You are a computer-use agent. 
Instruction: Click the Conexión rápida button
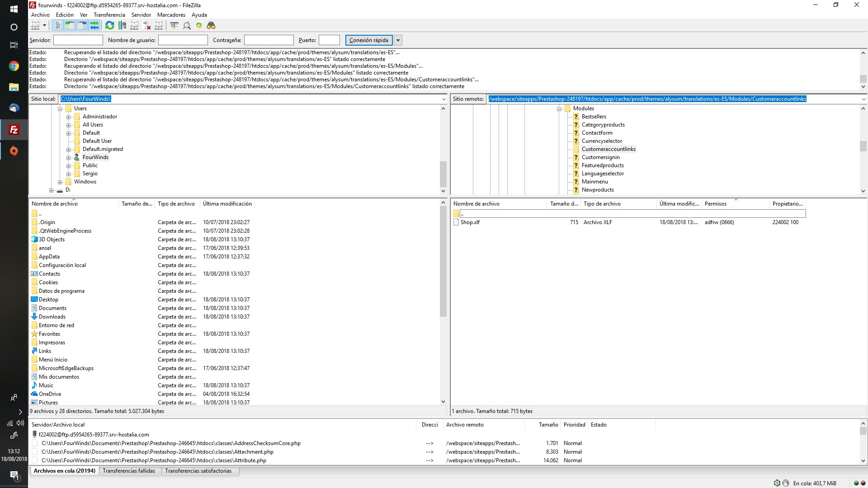click(368, 40)
